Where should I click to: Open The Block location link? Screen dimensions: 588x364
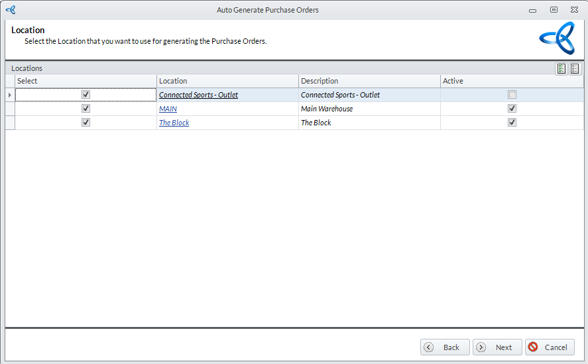click(x=174, y=123)
